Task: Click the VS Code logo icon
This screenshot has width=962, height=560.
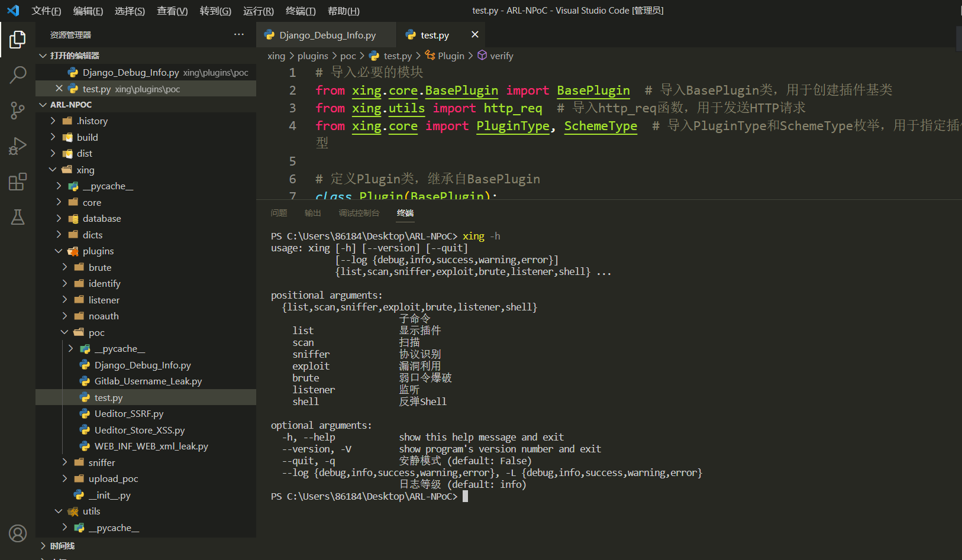Action: pos(13,11)
